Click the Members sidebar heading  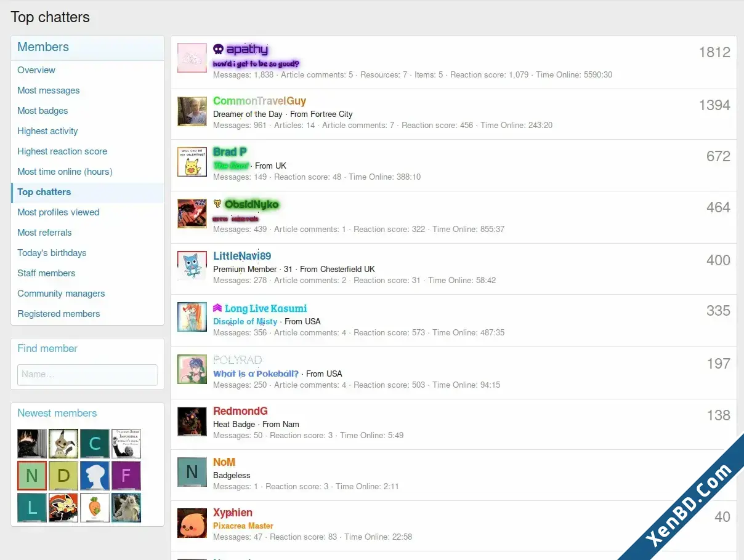[x=43, y=47]
